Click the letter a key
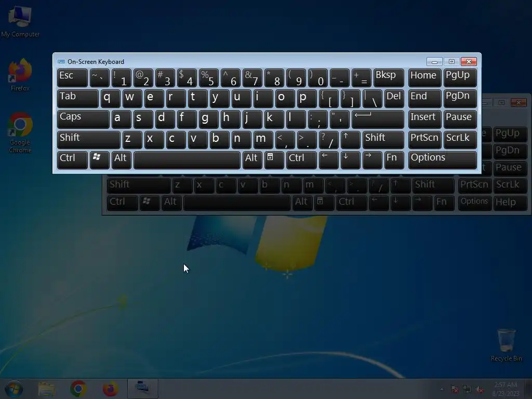 (x=121, y=119)
